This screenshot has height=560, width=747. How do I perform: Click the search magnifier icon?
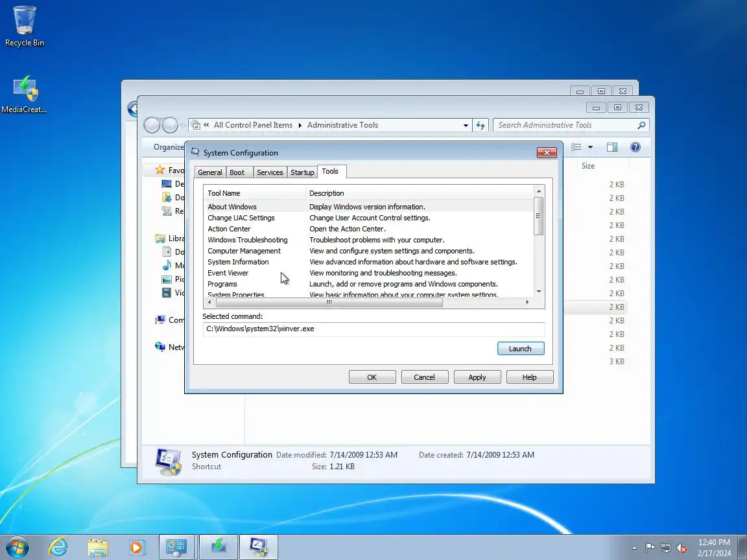[x=641, y=125]
